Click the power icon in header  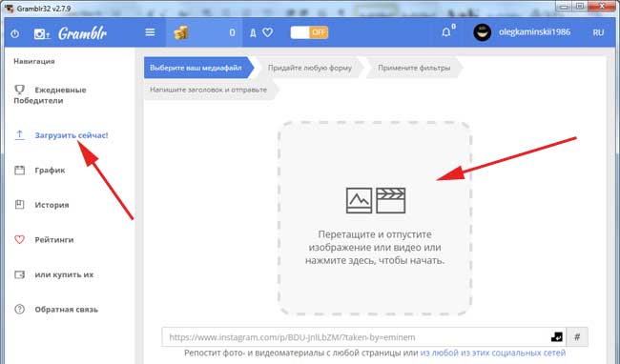tap(14, 33)
